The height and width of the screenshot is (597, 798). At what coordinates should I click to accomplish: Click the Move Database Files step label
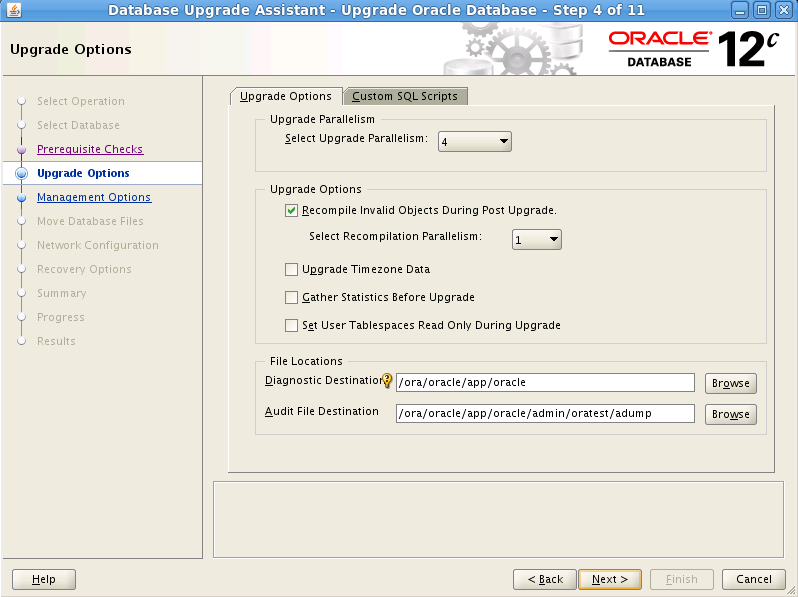click(90, 221)
